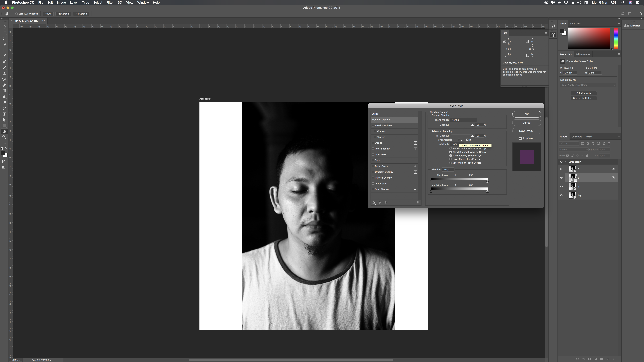
Task: Click Convert to Linked... button
Action: [x=584, y=98]
